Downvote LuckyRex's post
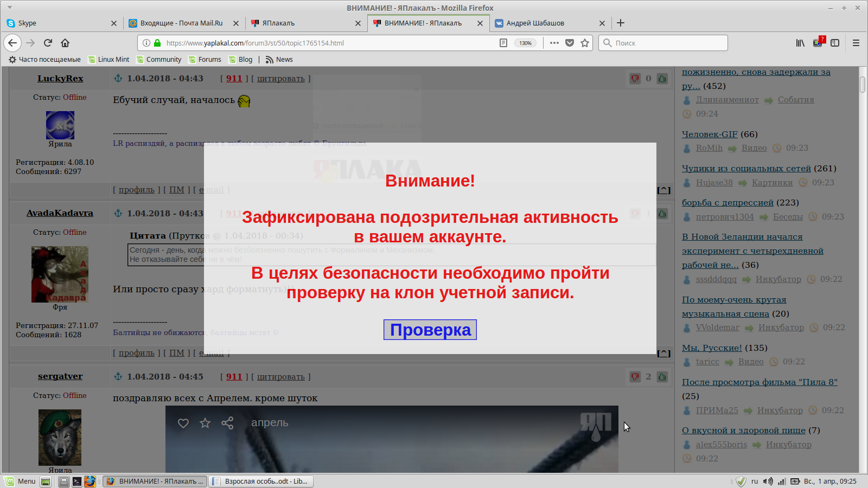This screenshot has height=488, width=868. tap(635, 79)
